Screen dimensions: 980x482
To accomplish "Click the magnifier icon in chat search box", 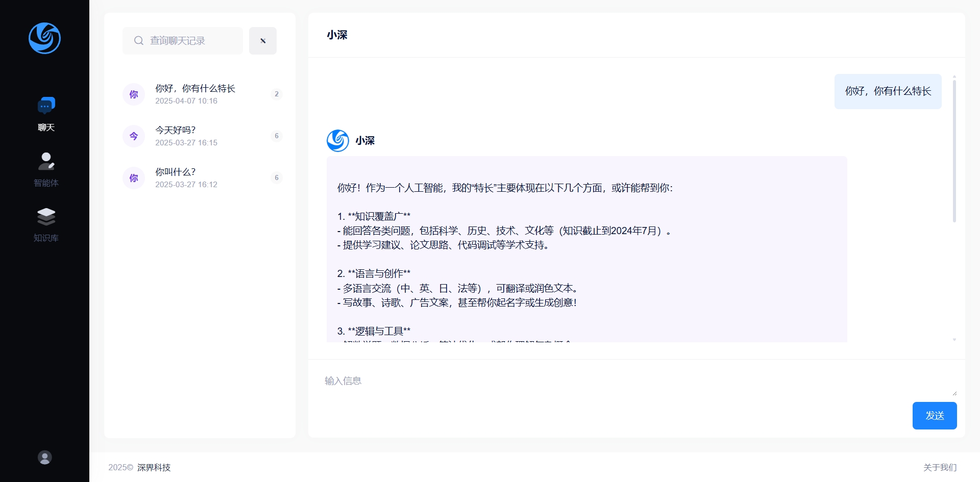I will 138,41.
